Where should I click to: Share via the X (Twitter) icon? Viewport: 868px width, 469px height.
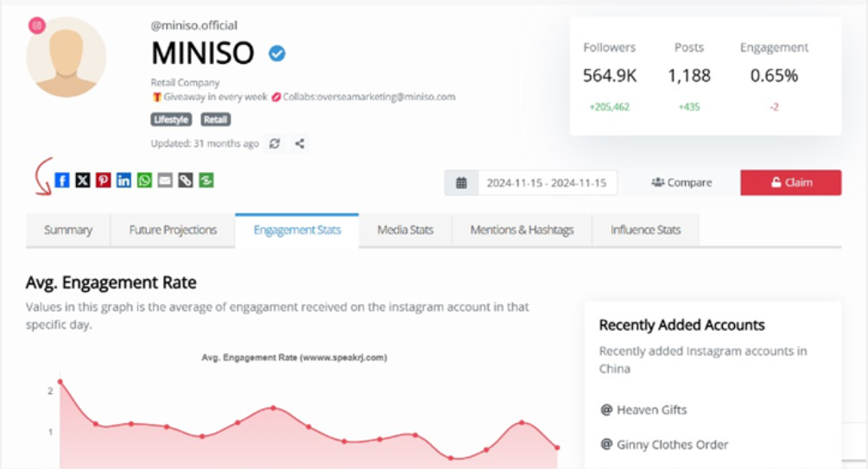coord(82,181)
